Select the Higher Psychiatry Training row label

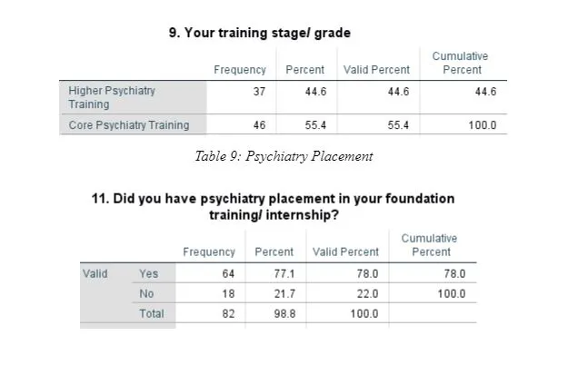pos(112,97)
